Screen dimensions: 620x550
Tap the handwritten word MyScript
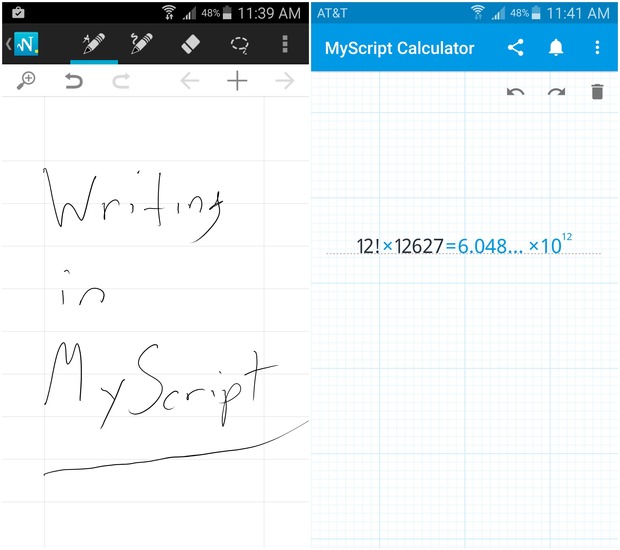tap(160, 386)
